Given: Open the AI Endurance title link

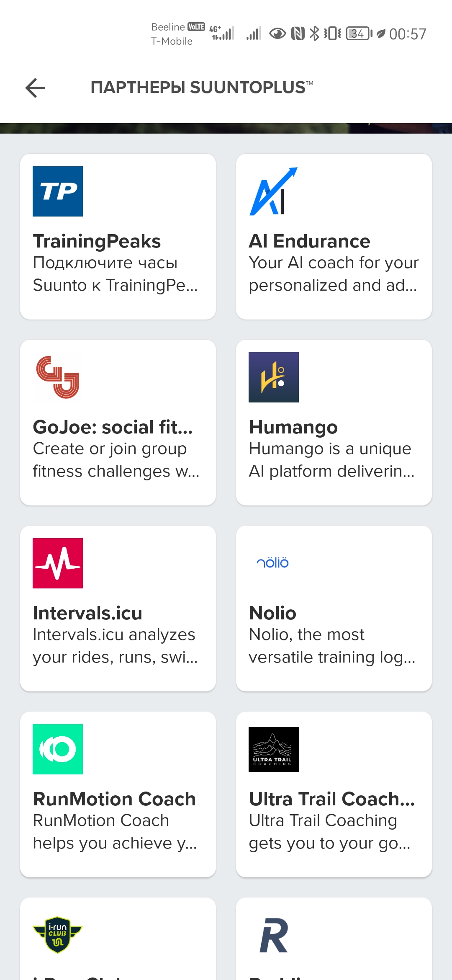Looking at the screenshot, I should [309, 241].
